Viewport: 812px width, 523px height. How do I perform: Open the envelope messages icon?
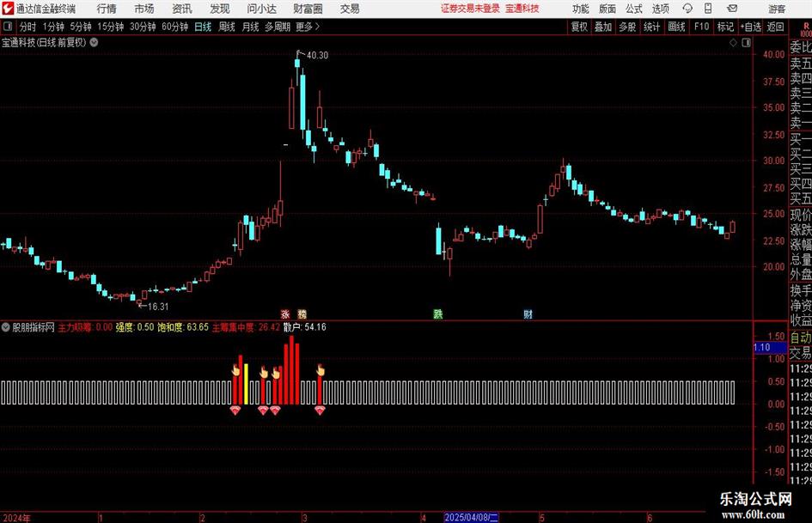tap(732, 9)
